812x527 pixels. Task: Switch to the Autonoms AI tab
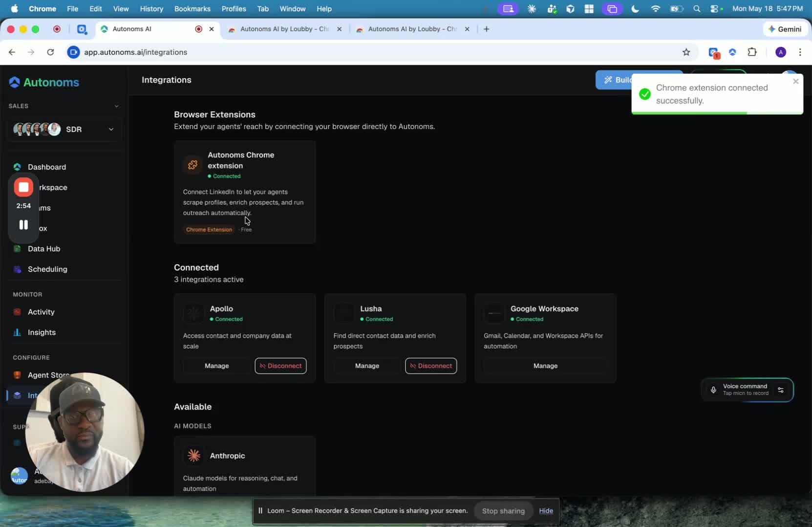click(156, 29)
